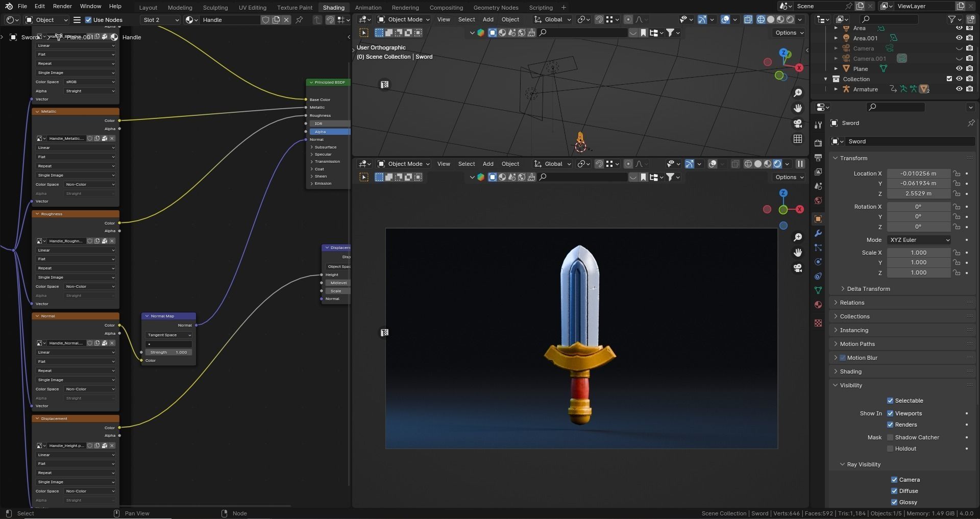Open Options button in upper viewport
The width and height of the screenshot is (980, 519).
pos(789,33)
